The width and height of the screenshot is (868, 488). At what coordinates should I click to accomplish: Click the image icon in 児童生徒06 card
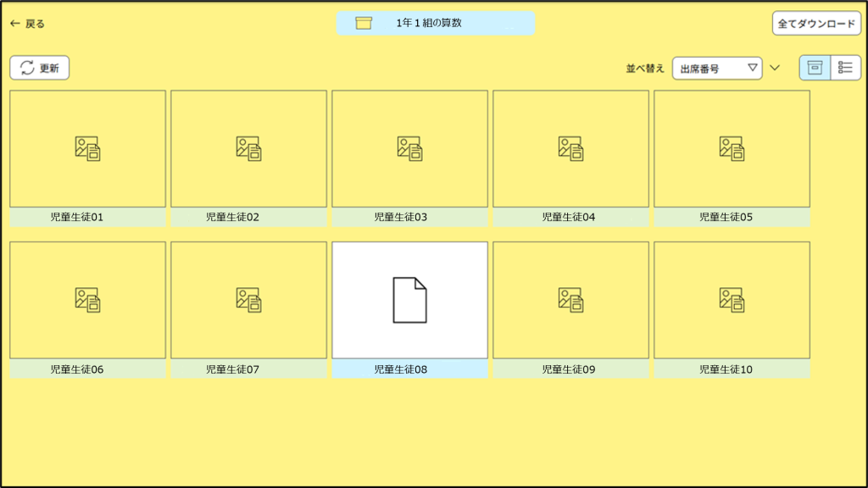87,300
